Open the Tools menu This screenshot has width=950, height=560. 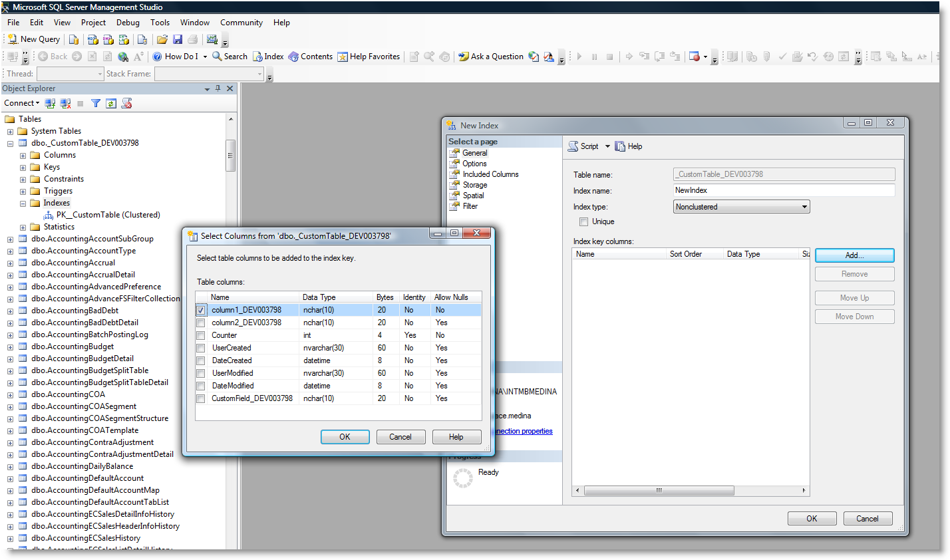160,23
